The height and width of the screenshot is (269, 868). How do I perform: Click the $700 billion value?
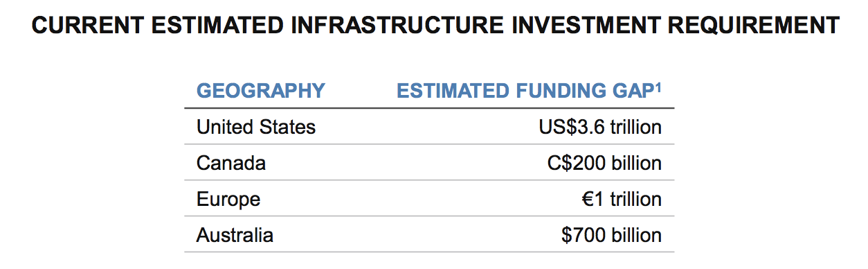tap(612, 236)
